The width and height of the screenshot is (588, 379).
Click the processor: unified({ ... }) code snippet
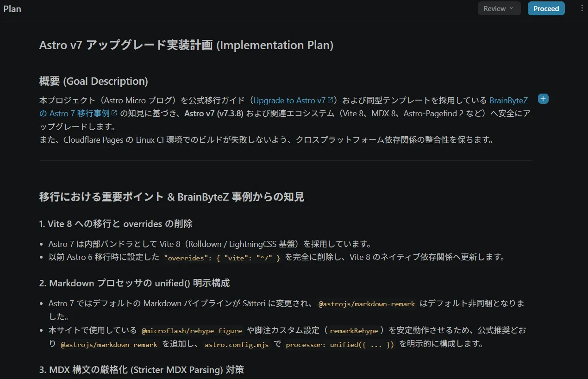(x=340, y=345)
